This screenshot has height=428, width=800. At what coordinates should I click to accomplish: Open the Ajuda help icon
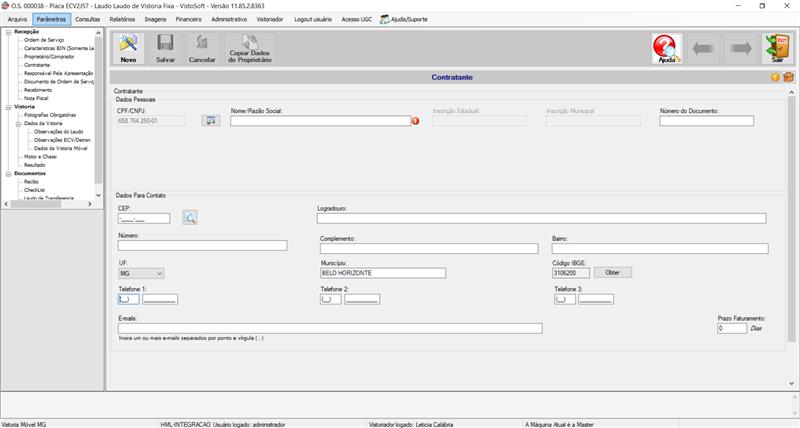click(666, 48)
